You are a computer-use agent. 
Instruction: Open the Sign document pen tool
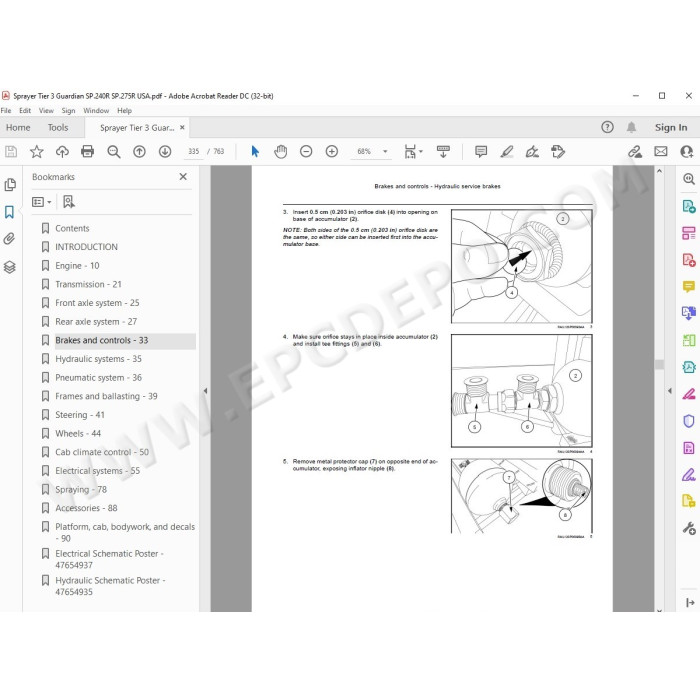532,152
